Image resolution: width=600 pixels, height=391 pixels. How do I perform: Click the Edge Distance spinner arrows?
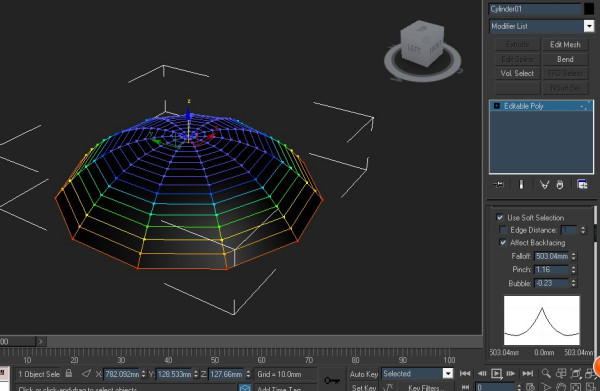(583, 230)
